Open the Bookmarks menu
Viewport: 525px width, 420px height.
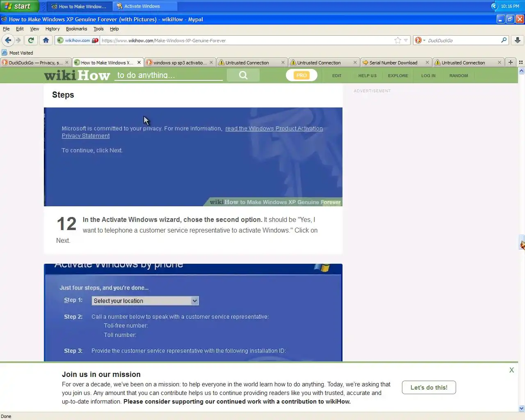[76, 29]
